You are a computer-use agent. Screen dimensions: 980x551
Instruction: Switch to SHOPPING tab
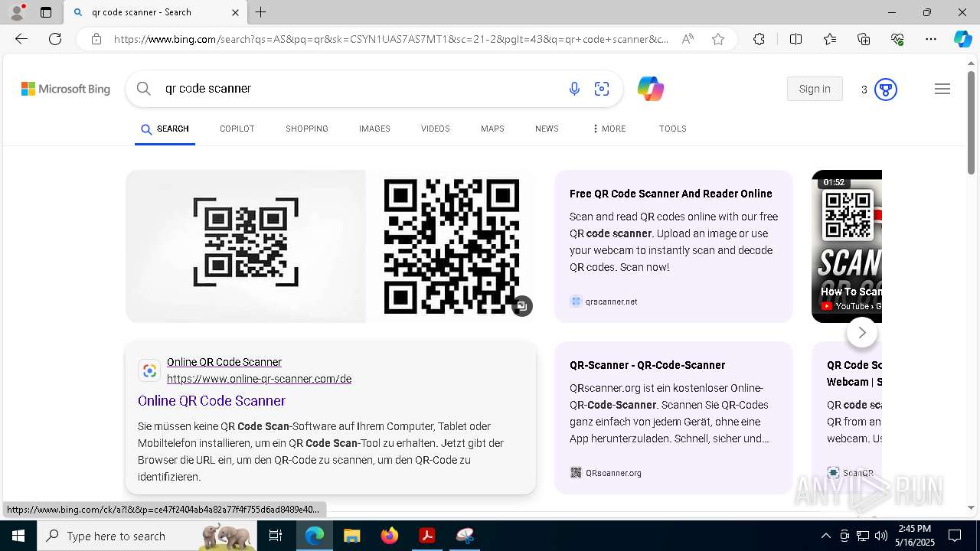[x=307, y=129]
